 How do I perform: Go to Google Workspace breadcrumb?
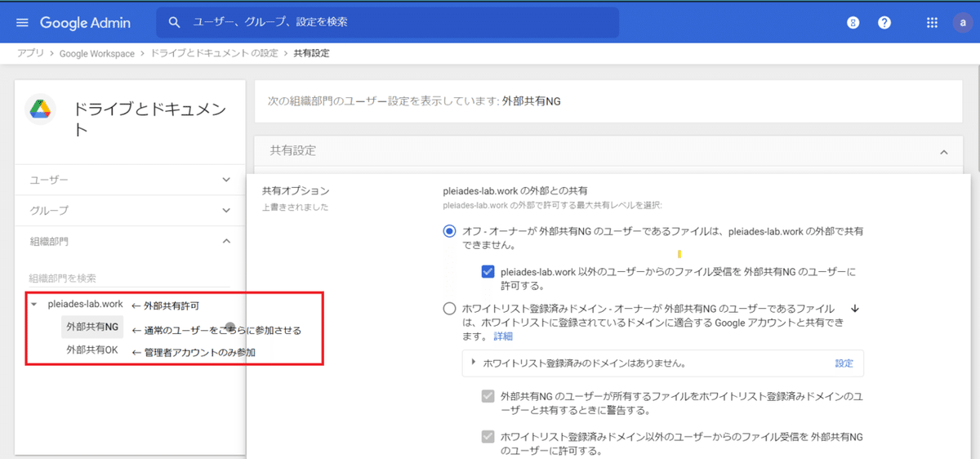tap(98, 53)
